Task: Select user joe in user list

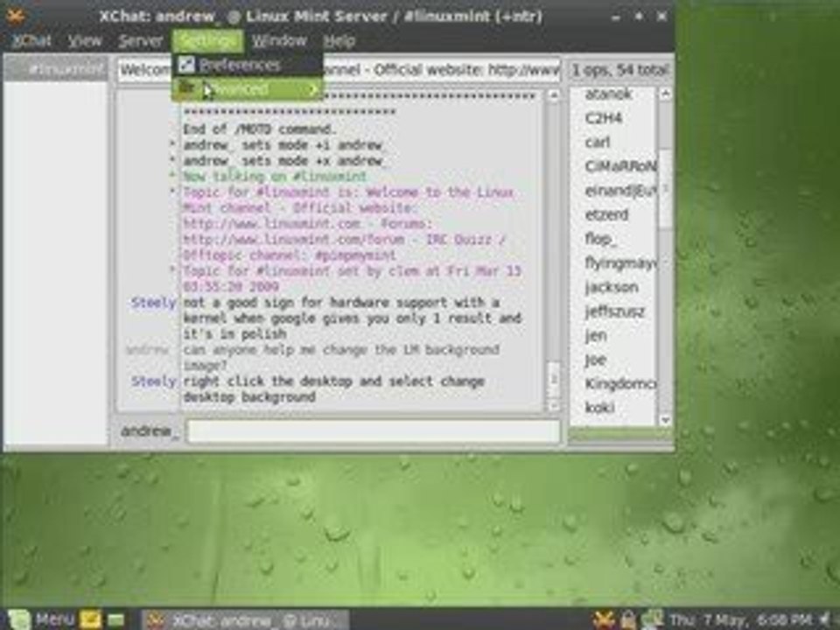Action: (595, 360)
